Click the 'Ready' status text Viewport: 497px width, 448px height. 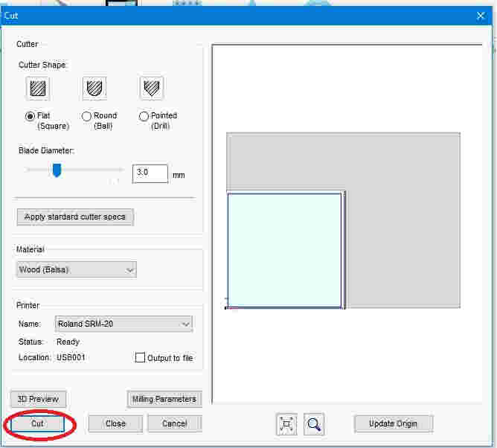[x=68, y=342]
